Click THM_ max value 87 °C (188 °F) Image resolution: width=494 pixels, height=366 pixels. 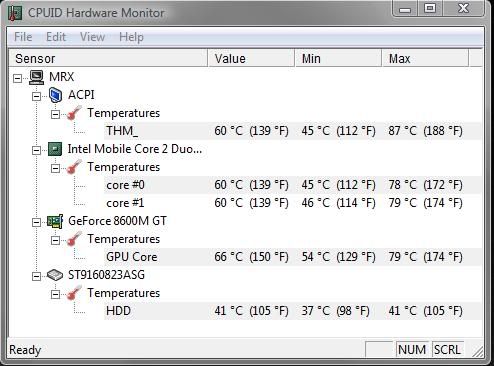click(x=425, y=131)
